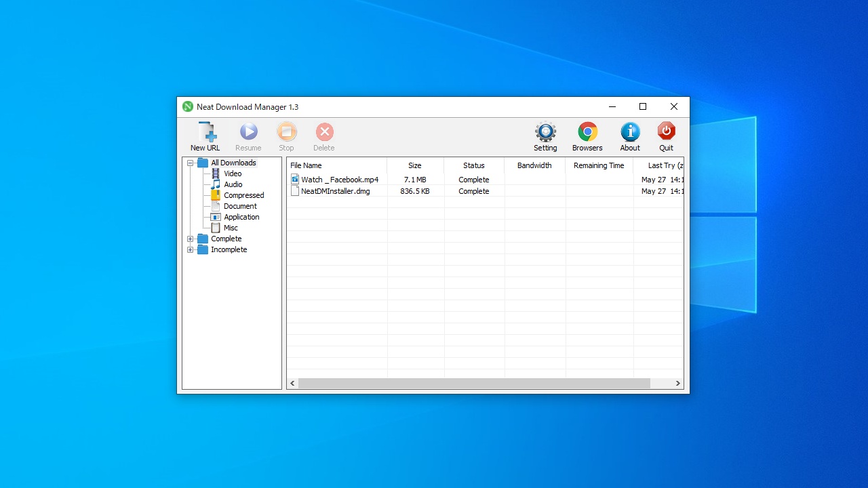Click the red Quit power icon
Viewport: 868px width, 488px height.
click(666, 131)
